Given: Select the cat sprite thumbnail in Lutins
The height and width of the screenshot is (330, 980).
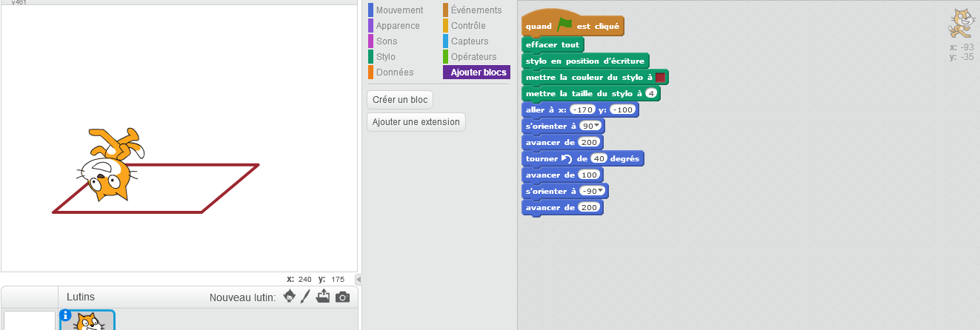Looking at the screenshot, I should tap(87, 321).
